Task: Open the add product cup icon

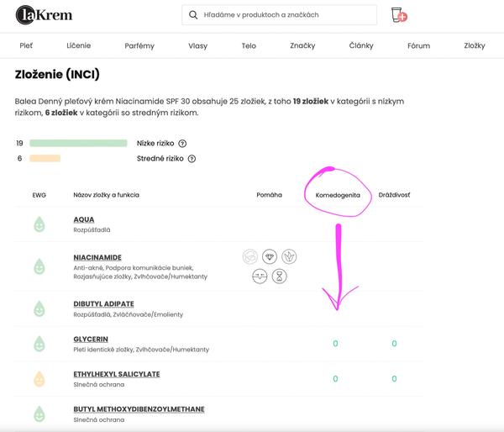Action: pyautogui.click(x=399, y=15)
